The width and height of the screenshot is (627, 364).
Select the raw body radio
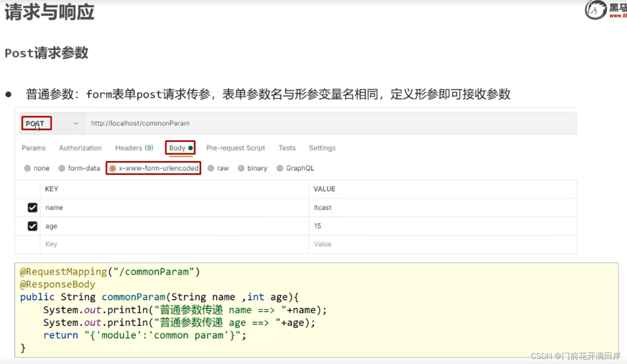point(211,168)
